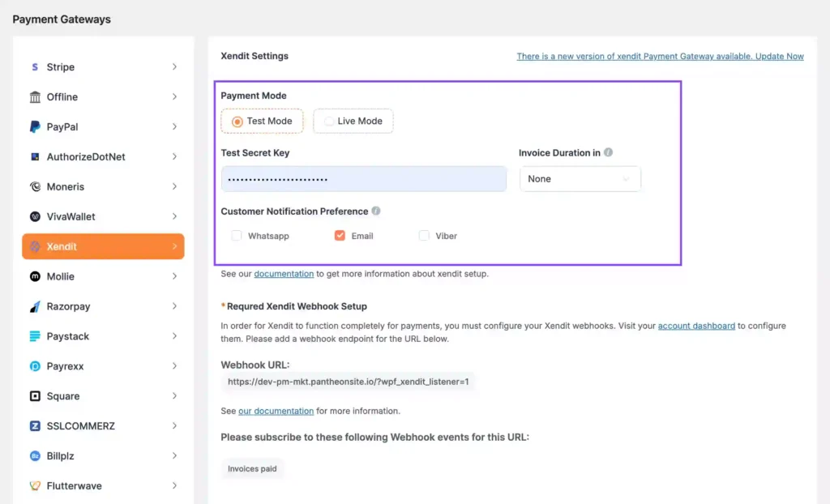
Task: Click the SSLCOMMERZ logo icon
Action: coord(35,426)
